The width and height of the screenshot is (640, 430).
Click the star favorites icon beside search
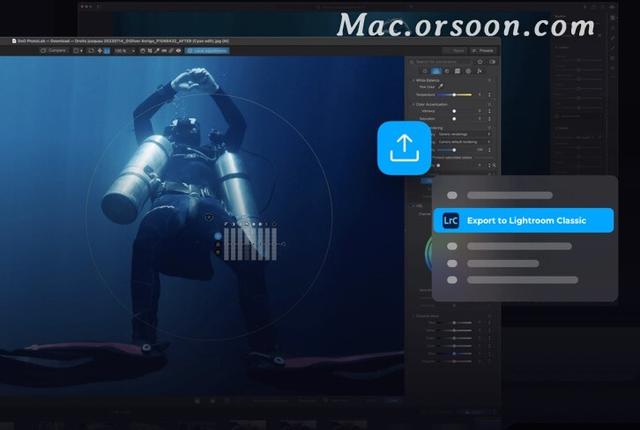pyautogui.click(x=480, y=62)
